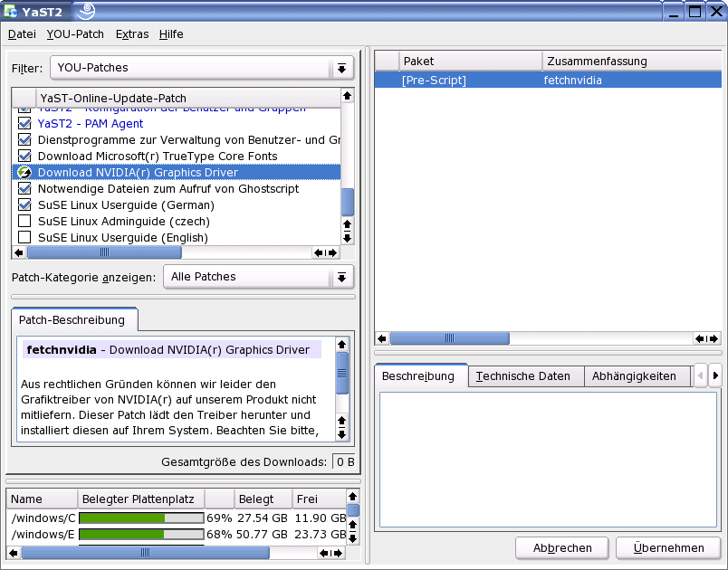Click the SUSE gecko icon in title bar

click(86, 11)
